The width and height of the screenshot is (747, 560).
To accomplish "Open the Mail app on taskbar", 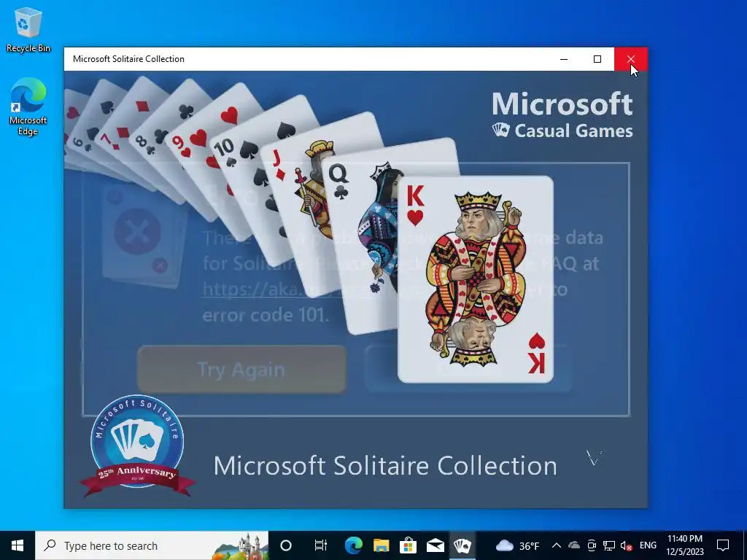I will [x=435, y=545].
